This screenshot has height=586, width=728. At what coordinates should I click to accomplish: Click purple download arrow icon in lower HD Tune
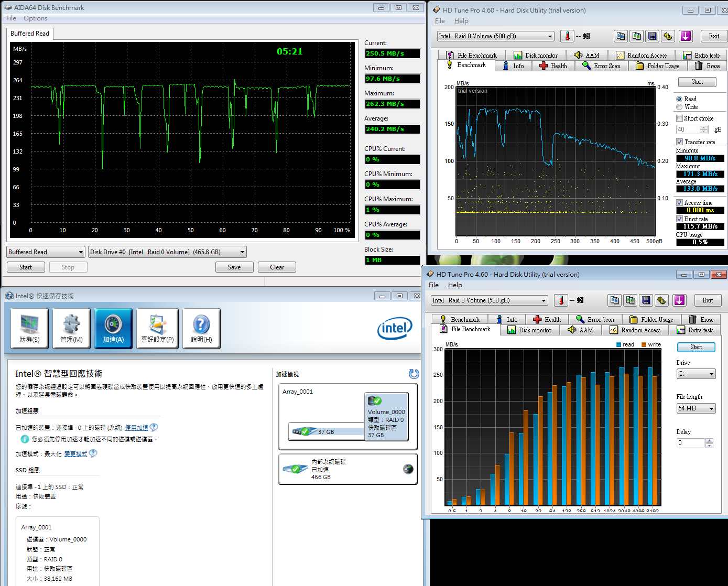coord(679,300)
